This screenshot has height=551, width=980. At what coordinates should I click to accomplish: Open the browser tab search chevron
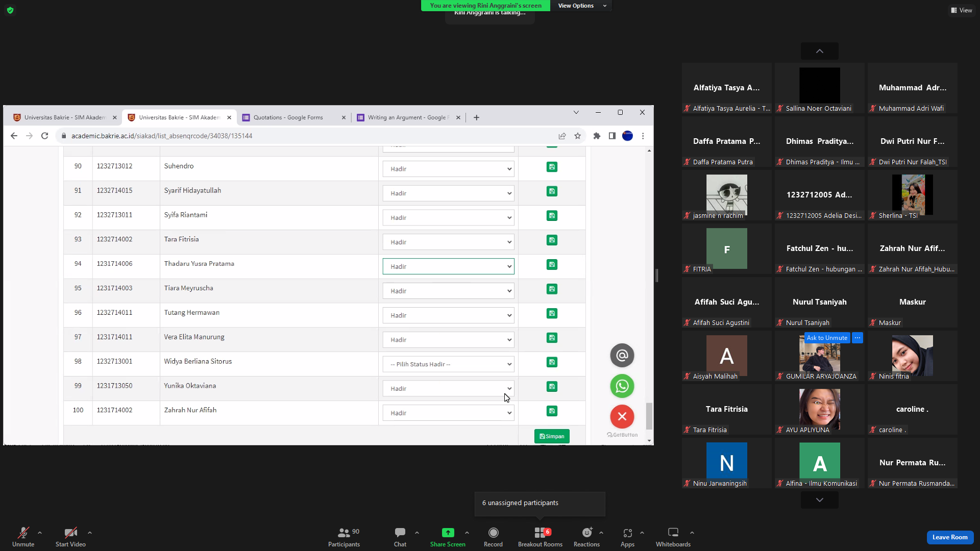[x=576, y=112]
